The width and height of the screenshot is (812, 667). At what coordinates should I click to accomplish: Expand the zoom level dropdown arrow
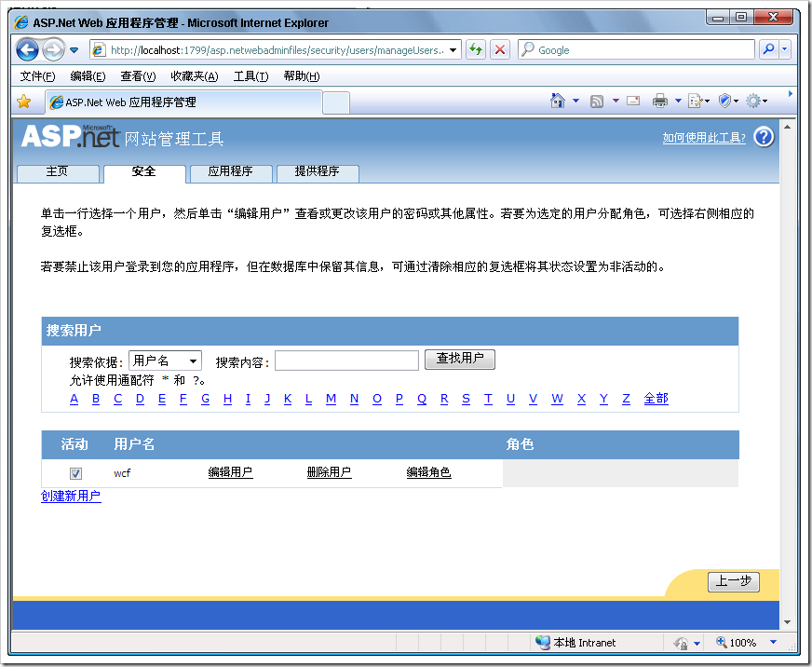[773, 642]
